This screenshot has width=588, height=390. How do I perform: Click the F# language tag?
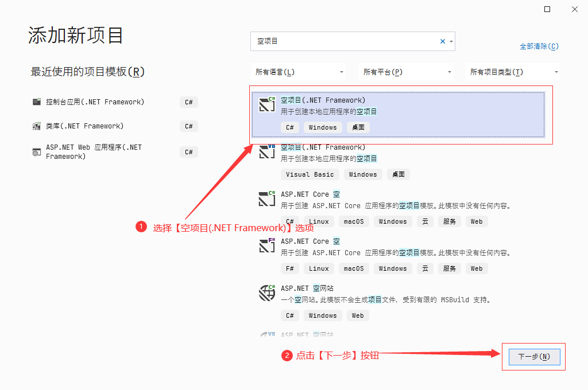(x=289, y=268)
